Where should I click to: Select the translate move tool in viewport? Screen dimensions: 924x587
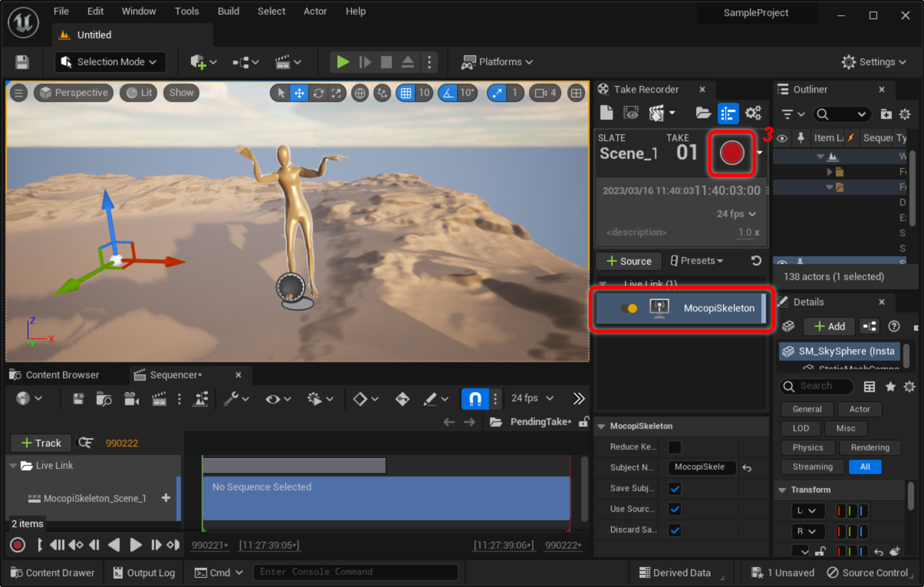[x=299, y=93]
